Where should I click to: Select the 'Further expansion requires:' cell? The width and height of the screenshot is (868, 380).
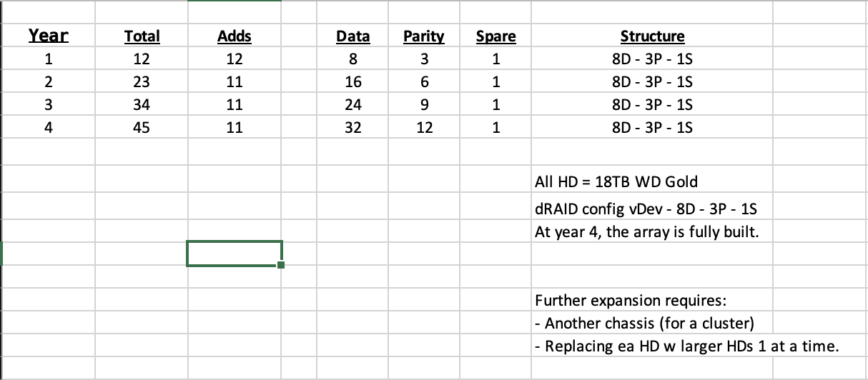pos(630,300)
